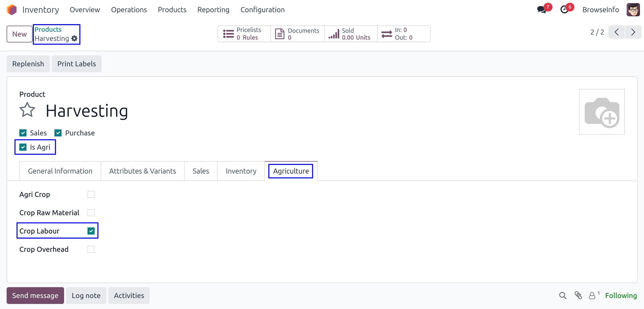Go to next record arrow
This screenshot has height=309, width=644.
click(x=633, y=32)
